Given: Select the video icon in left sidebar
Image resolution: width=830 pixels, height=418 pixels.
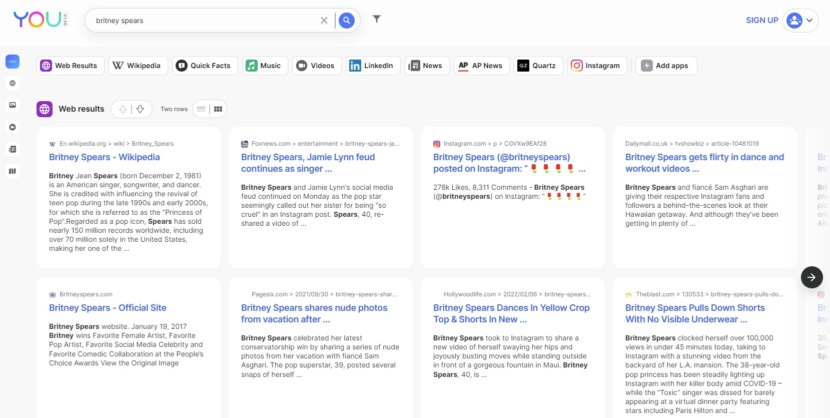Looking at the screenshot, I should 13,127.
